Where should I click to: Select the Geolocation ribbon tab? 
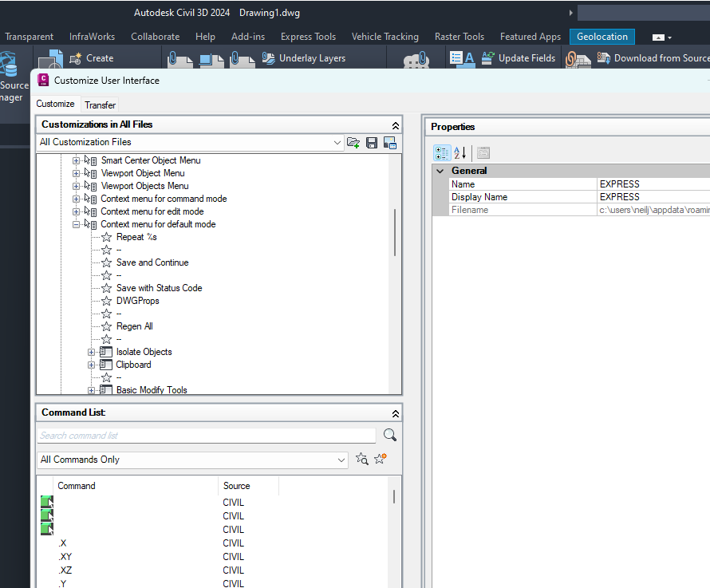(602, 36)
